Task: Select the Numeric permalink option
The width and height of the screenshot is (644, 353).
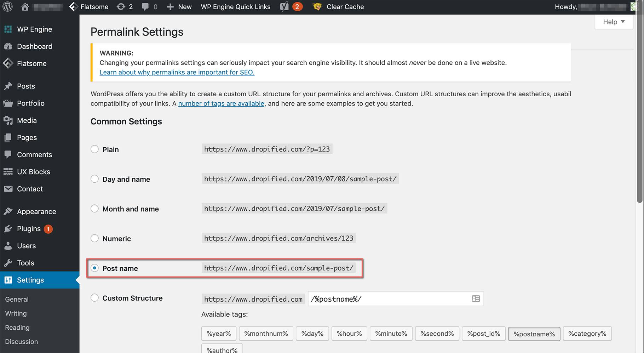Action: (94, 238)
